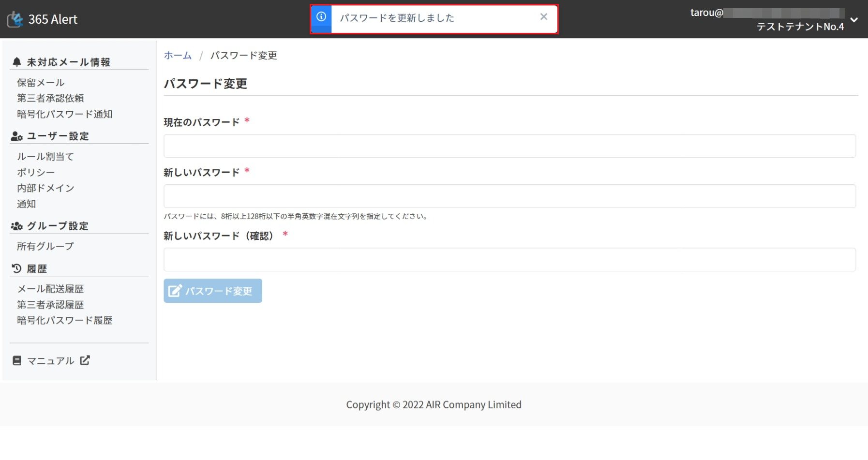Go to ホーム breadcrumb link
Image resolution: width=868 pixels, height=460 pixels.
(178, 56)
